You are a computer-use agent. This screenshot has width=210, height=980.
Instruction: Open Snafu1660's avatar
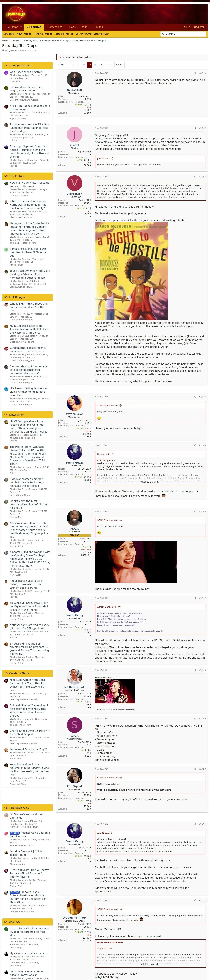[74, 80]
